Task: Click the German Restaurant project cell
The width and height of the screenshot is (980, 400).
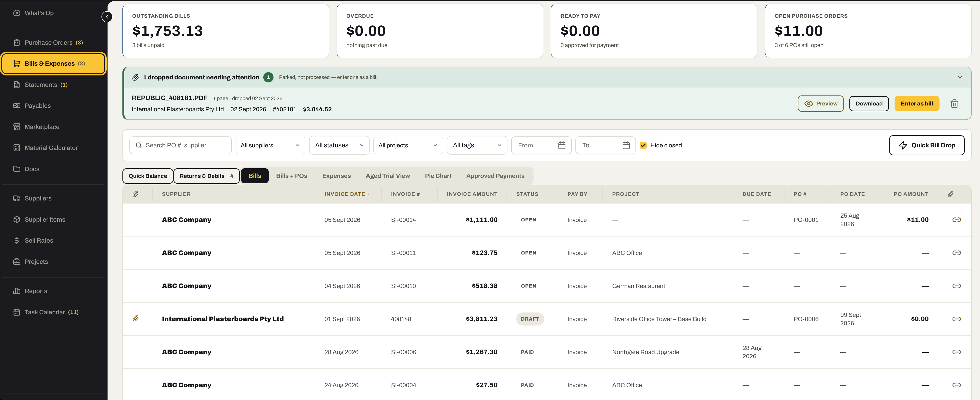Action: point(638,286)
